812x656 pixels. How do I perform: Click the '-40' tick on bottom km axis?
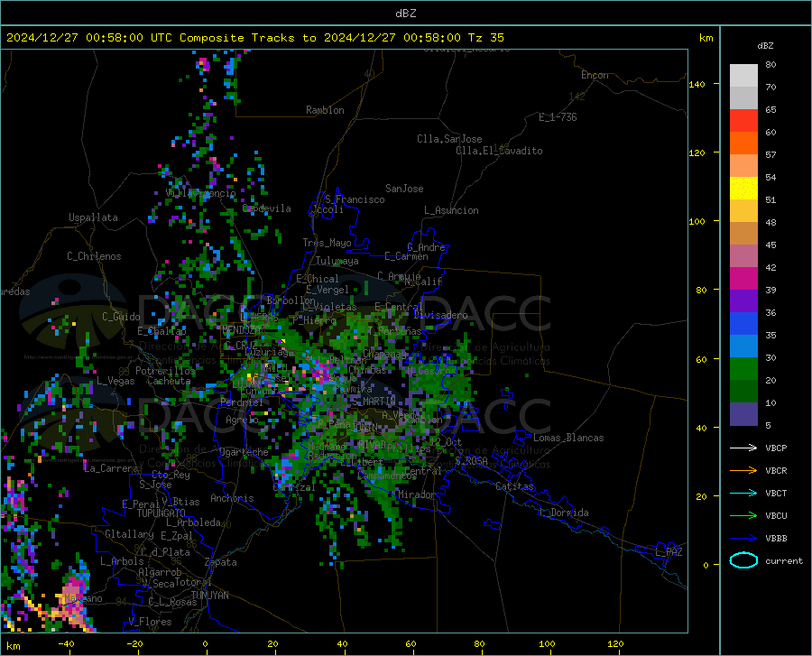pos(66,644)
